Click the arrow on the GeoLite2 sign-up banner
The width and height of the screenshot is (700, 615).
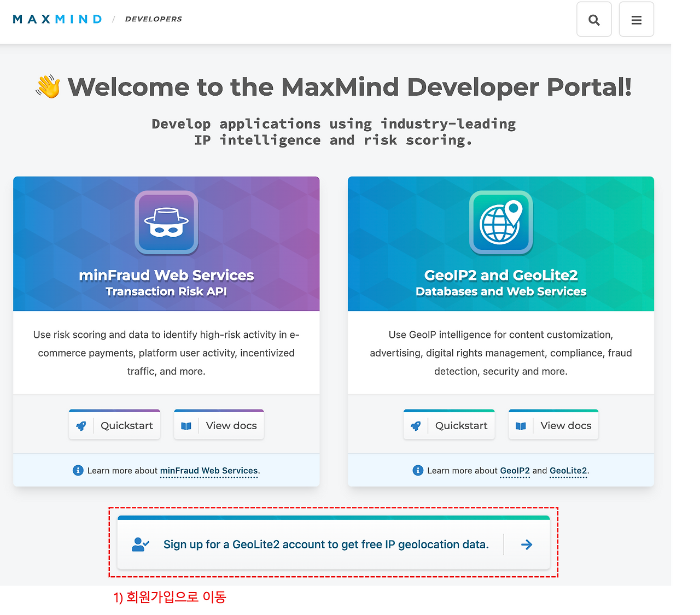(x=527, y=544)
